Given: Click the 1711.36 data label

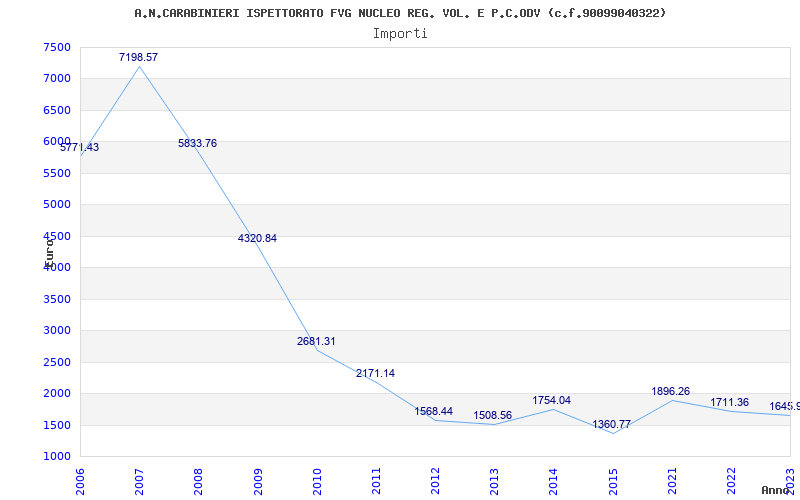Looking at the screenshot, I should 730,403.
